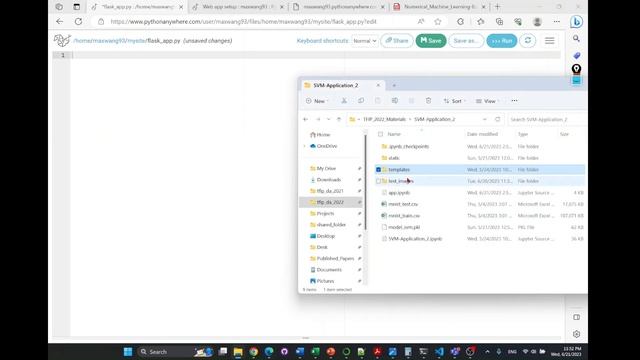Viewport: 640px width, 360px height.
Task: Open Edge sidebar settings gear
Action: 576,334
